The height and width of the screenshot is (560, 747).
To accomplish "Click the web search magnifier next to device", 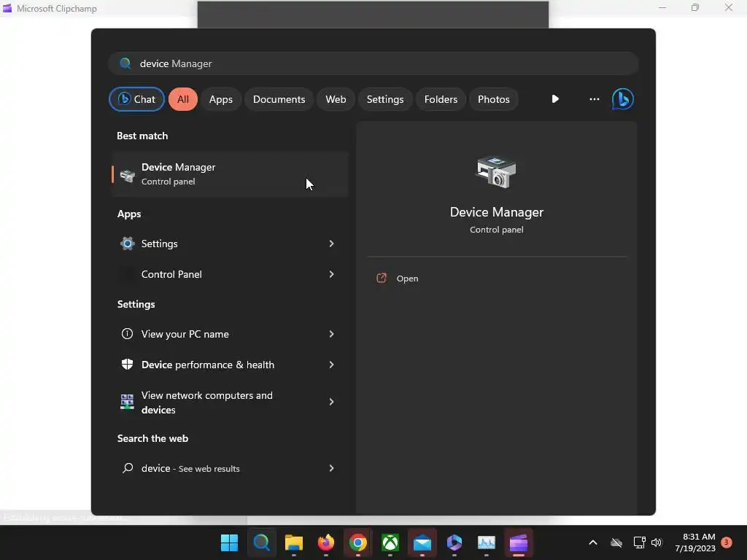I will click(127, 468).
